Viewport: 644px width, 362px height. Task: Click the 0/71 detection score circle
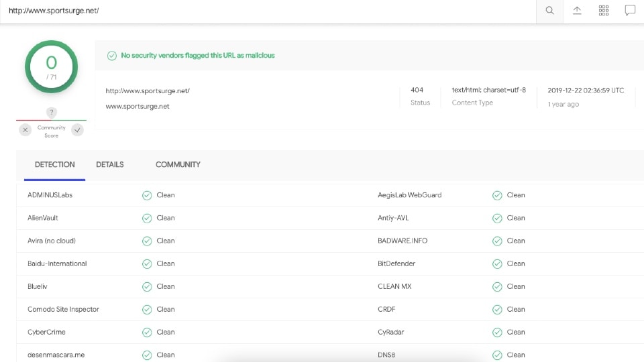point(52,67)
